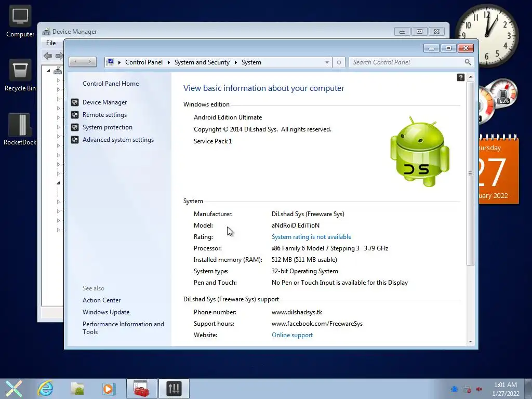Select System in the address breadcrumb

click(251, 62)
